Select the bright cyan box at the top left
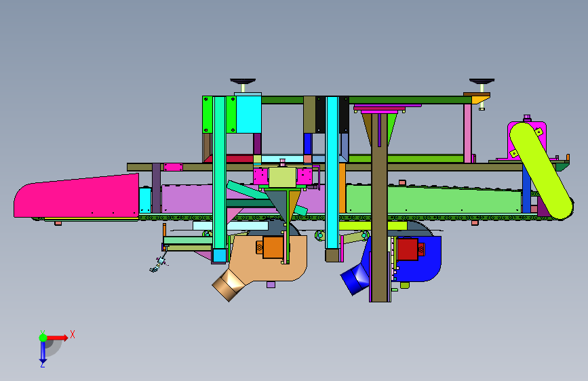 (x=248, y=115)
